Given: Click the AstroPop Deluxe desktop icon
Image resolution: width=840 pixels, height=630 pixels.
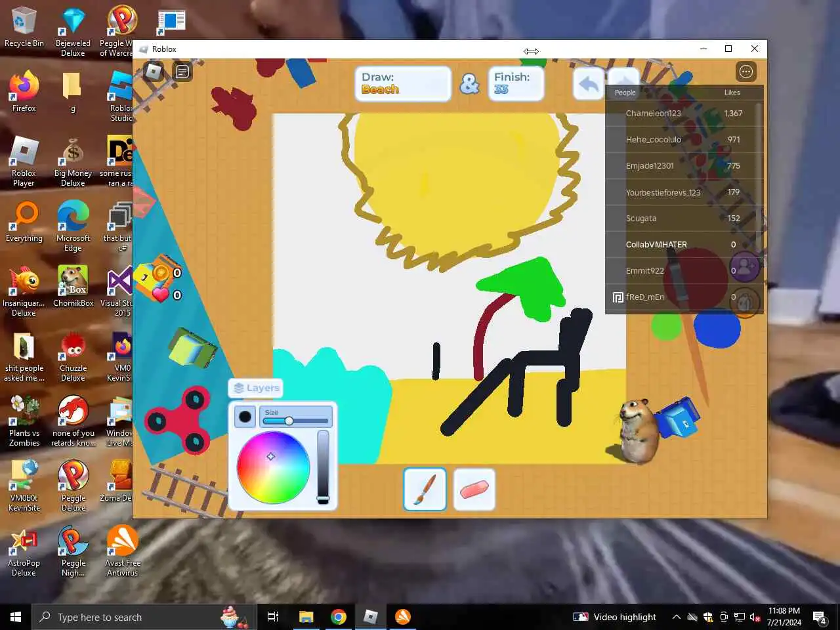Looking at the screenshot, I should [24, 551].
